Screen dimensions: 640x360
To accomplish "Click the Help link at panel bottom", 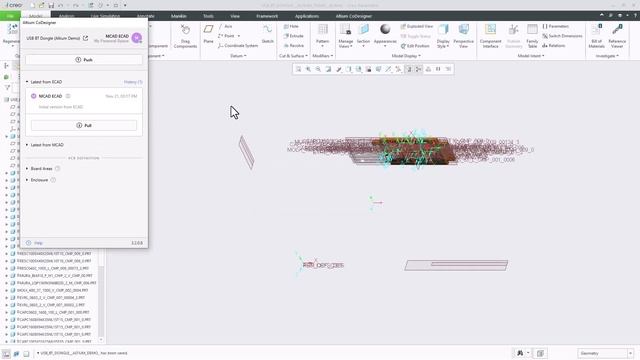I will coord(38,243).
